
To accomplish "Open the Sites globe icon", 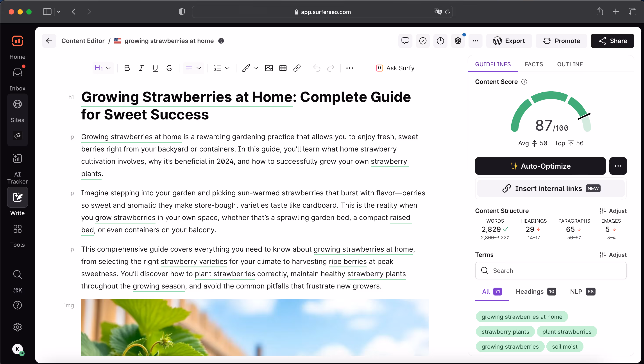I will pos(18,104).
